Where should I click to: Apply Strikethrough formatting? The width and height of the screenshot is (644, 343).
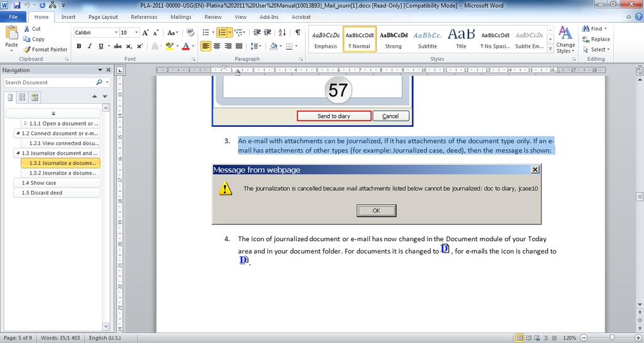(x=118, y=46)
